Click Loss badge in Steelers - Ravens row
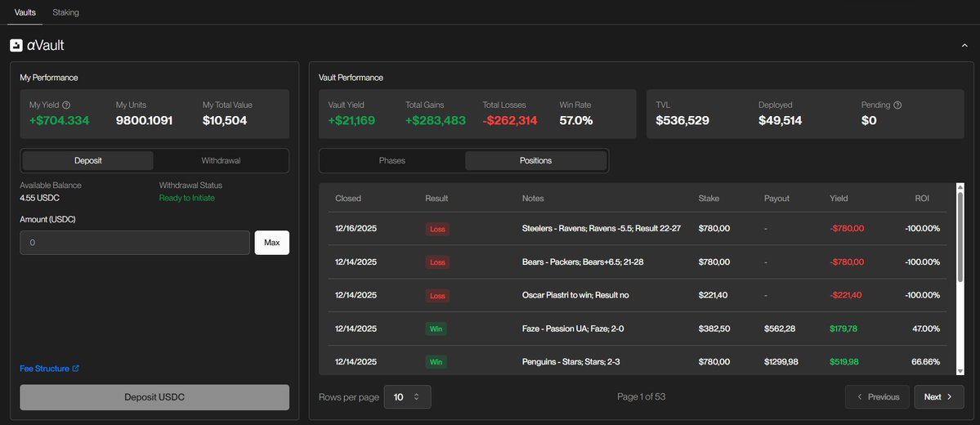 pyautogui.click(x=437, y=229)
